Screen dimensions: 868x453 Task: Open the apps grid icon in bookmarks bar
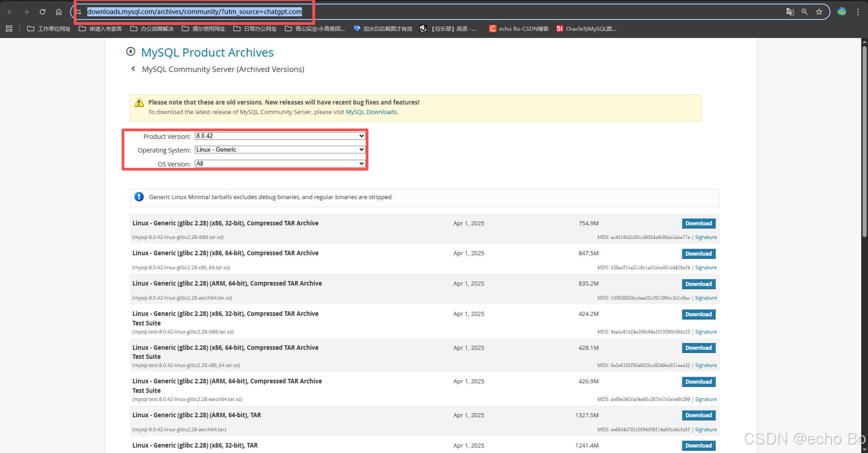click(9, 29)
